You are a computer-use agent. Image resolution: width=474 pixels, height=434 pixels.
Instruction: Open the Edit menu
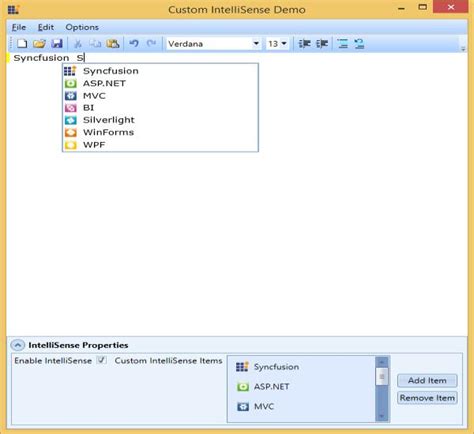(x=46, y=27)
